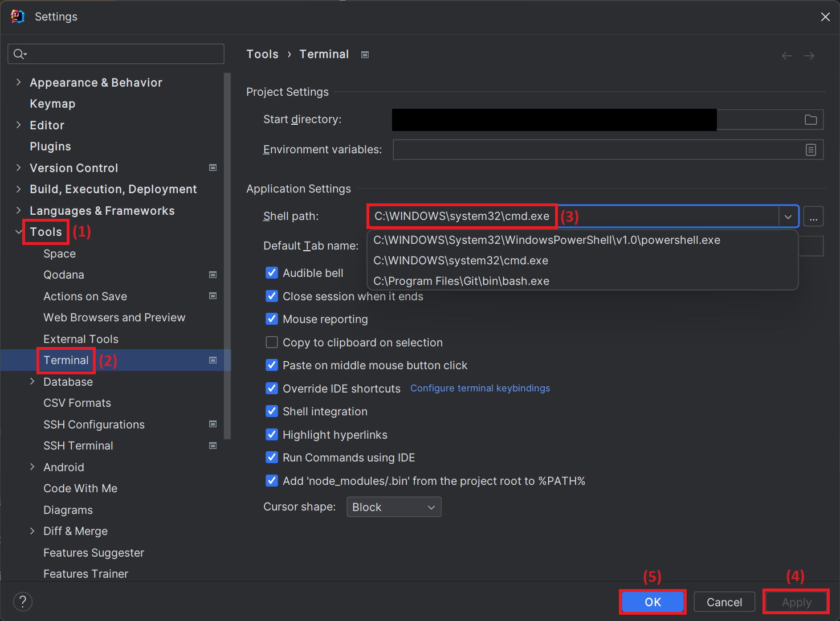Close the Settings dialog with X
The height and width of the screenshot is (621, 840).
pyautogui.click(x=825, y=17)
